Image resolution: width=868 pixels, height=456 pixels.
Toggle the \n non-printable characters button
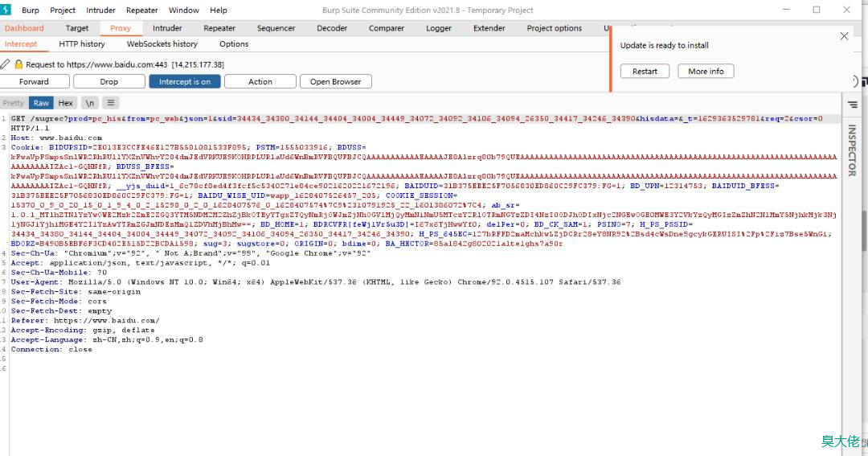coord(90,103)
